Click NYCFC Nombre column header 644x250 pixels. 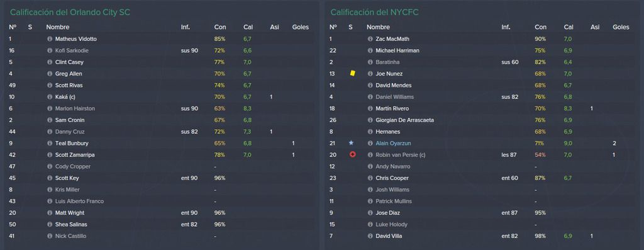pos(378,27)
